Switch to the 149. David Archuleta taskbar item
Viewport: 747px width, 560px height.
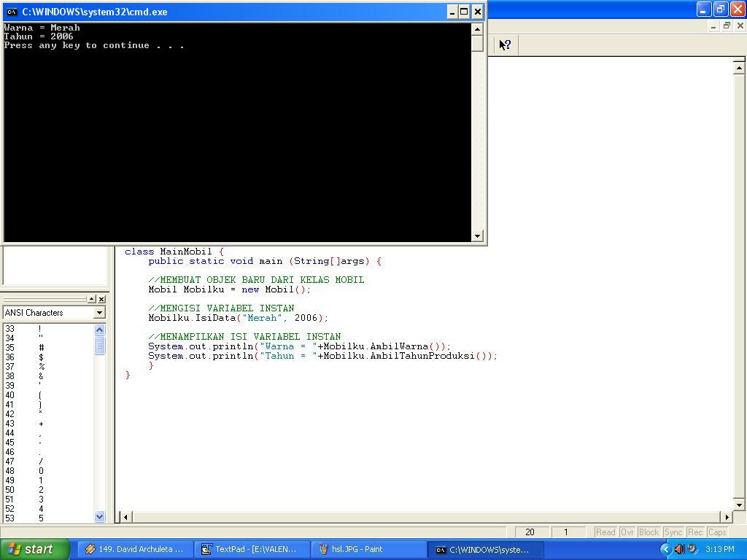click(135, 550)
